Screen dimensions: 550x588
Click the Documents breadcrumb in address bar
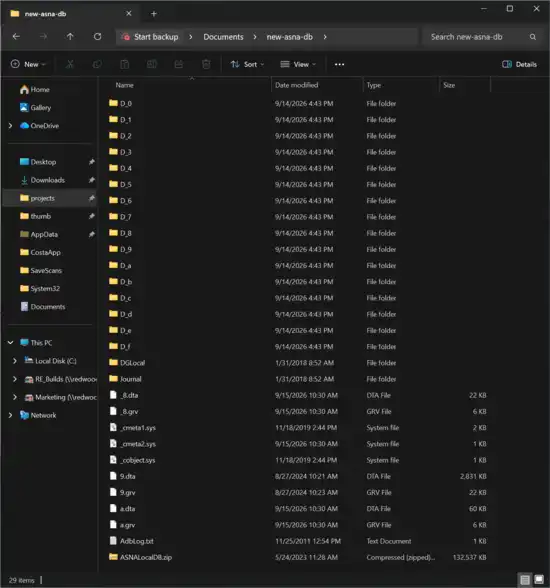click(223, 37)
